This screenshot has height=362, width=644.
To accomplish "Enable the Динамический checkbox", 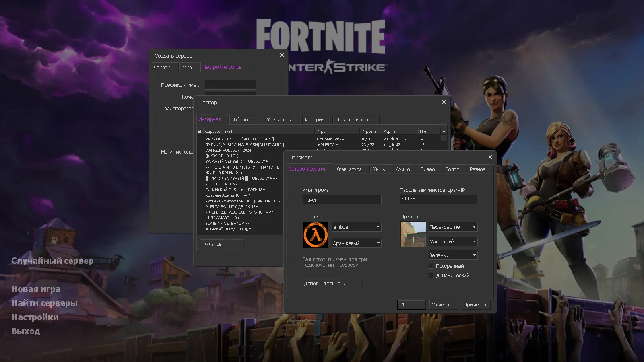I will [x=431, y=275].
